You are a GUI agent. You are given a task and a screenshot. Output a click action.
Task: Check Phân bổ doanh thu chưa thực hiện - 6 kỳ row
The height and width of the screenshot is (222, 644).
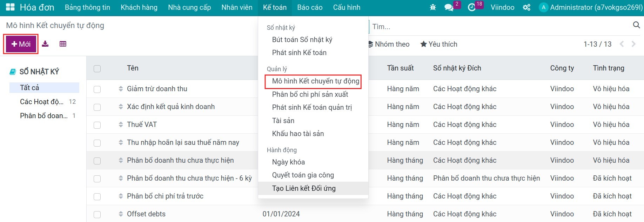pos(97,179)
